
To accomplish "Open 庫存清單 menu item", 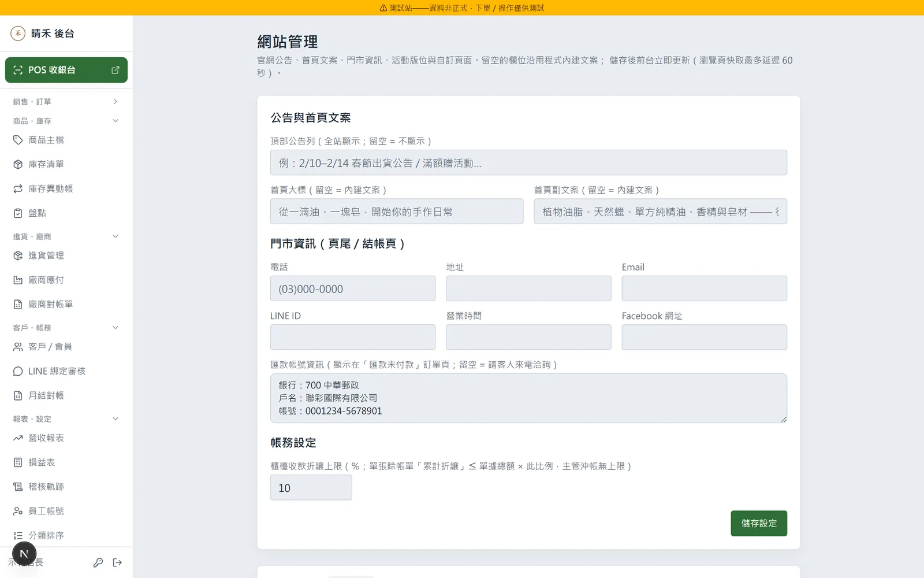I will point(66,164).
